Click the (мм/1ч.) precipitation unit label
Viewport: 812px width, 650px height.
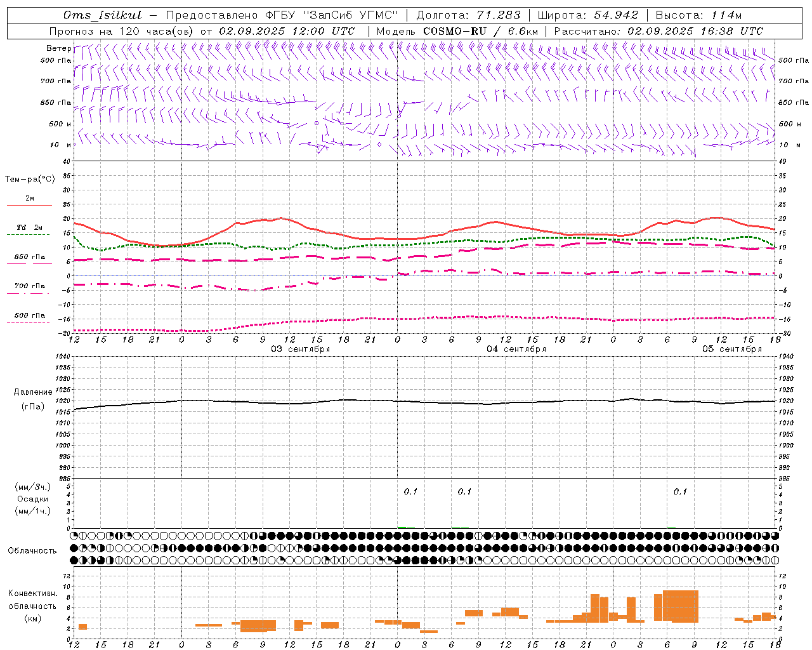(33, 511)
